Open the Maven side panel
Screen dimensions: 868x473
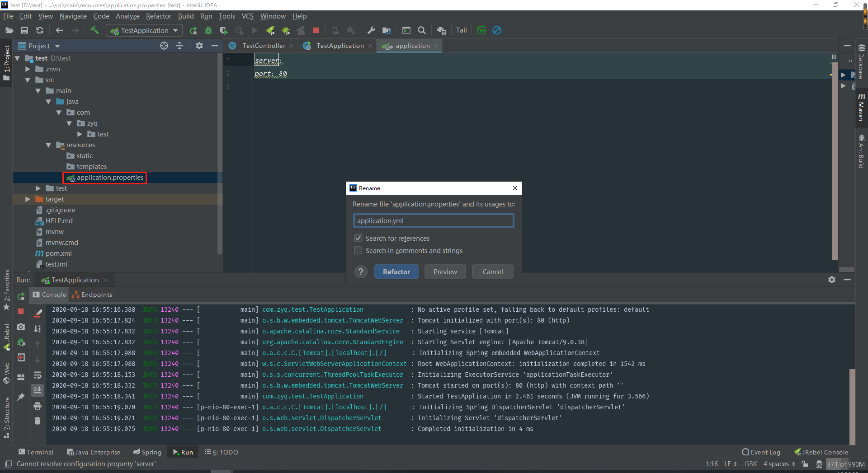click(x=861, y=108)
